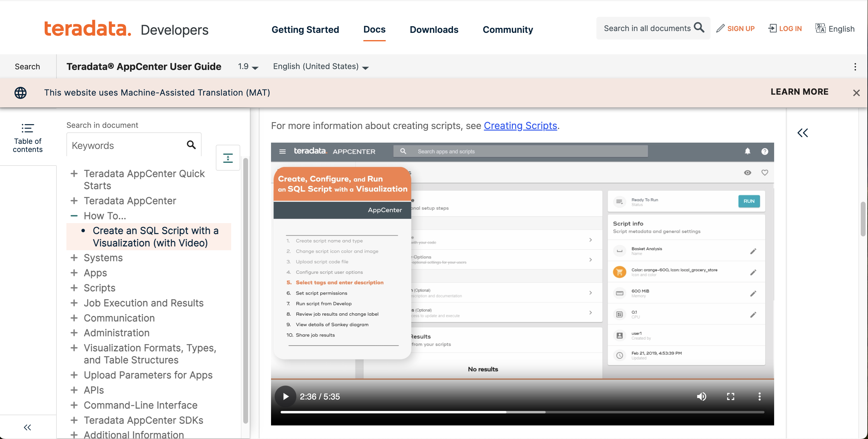The width and height of the screenshot is (868, 439).
Task: Click keyword search magnifier icon
Action: point(191,145)
